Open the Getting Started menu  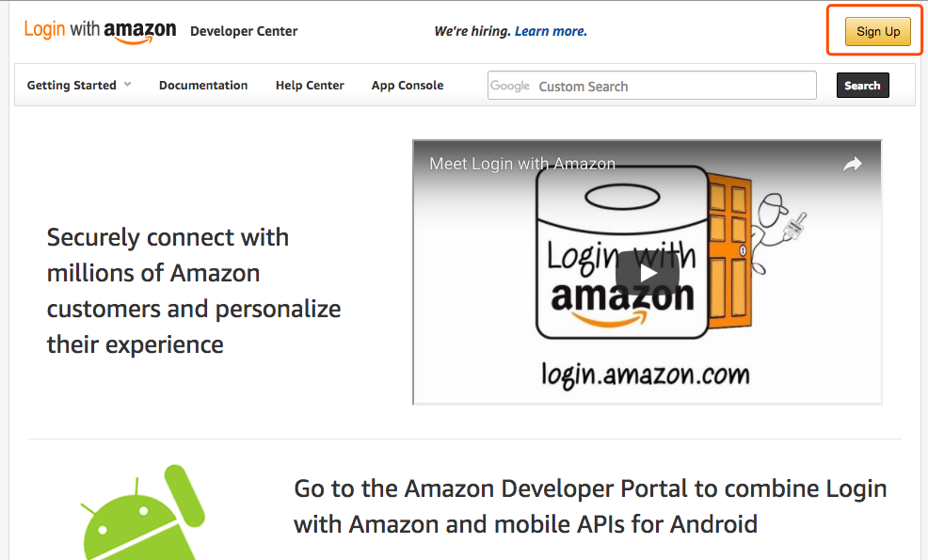click(72, 86)
